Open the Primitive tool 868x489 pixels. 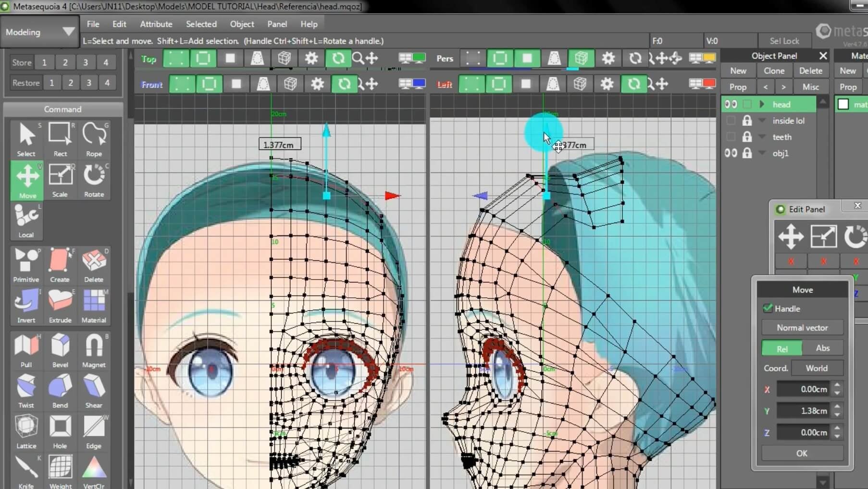[26, 265]
